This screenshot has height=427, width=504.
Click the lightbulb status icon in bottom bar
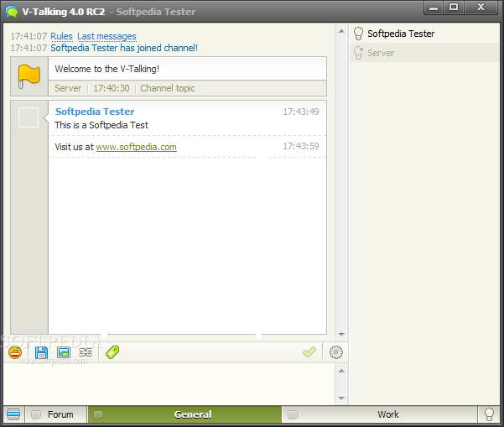pyautogui.click(x=489, y=414)
